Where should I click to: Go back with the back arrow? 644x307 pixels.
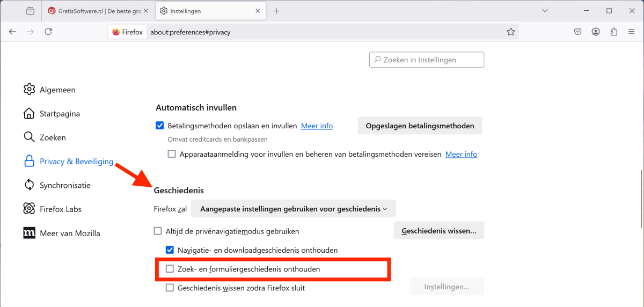pyautogui.click(x=12, y=32)
